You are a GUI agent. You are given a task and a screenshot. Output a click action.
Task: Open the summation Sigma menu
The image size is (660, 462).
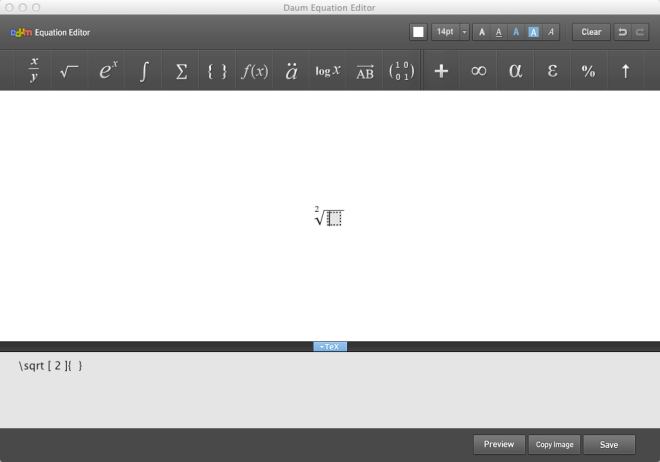pos(181,70)
